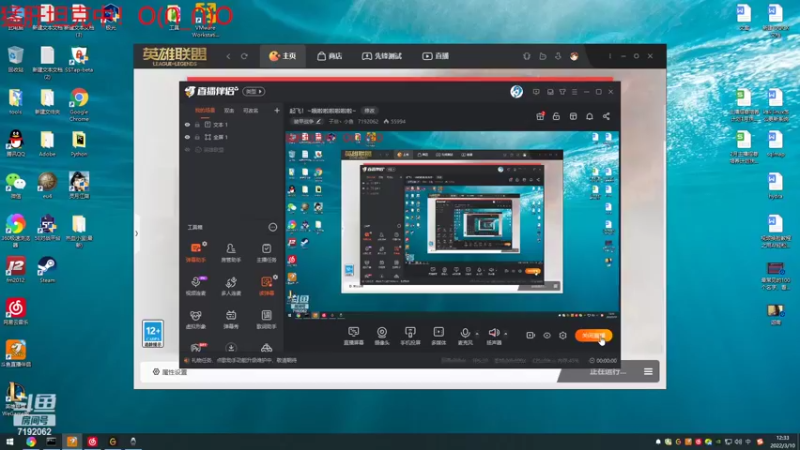Click the stream preview thumbnail

(x=452, y=226)
